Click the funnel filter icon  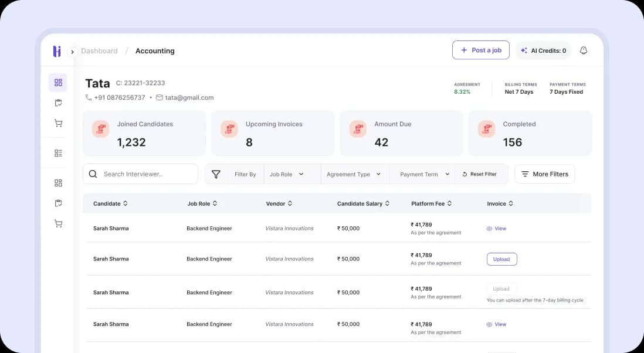click(x=216, y=174)
